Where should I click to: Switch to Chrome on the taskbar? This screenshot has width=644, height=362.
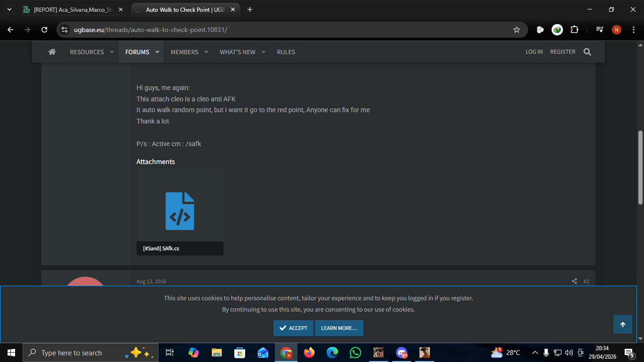(286, 353)
